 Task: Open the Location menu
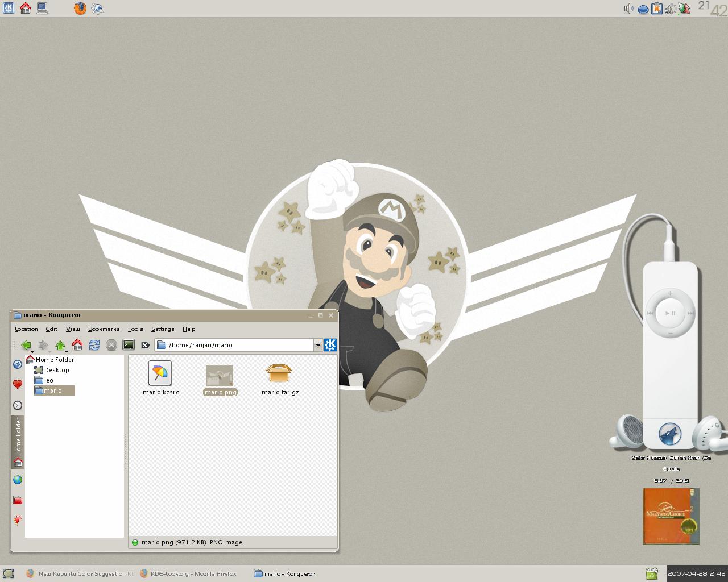[x=26, y=329]
